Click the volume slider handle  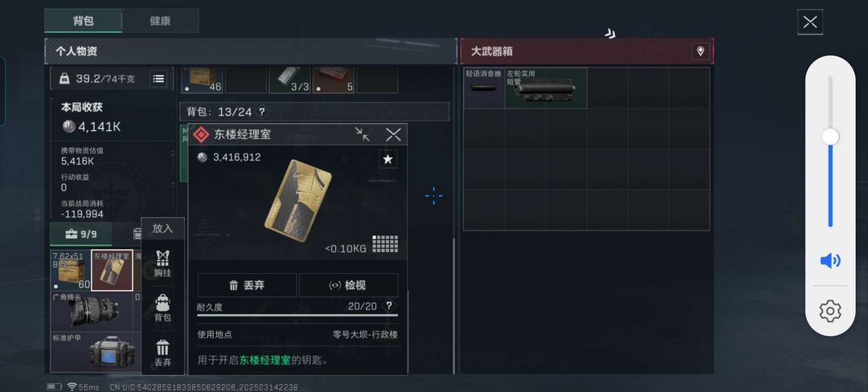(829, 137)
